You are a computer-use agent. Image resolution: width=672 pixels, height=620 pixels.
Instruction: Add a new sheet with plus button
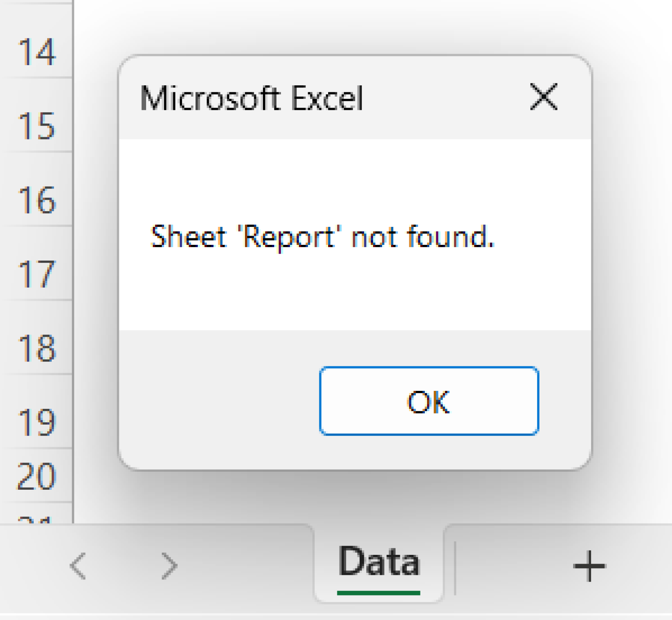tap(589, 566)
